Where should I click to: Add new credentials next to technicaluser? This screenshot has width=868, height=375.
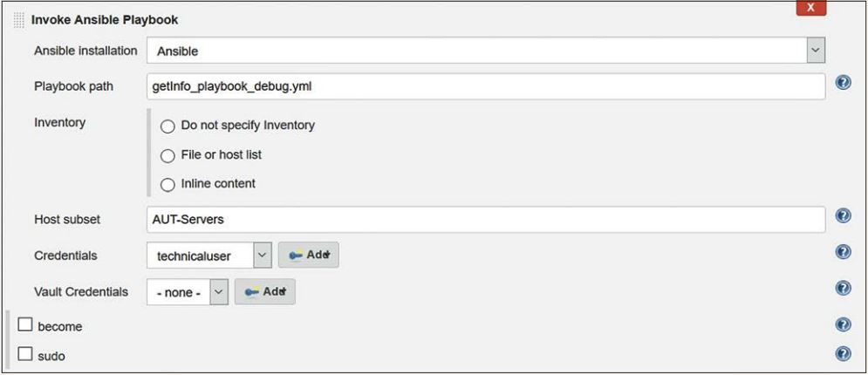click(308, 256)
